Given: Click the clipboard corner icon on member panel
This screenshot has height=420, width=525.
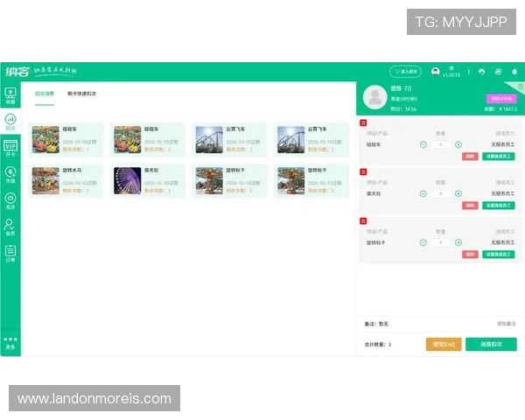Looking at the screenshot, I should [521, 87].
